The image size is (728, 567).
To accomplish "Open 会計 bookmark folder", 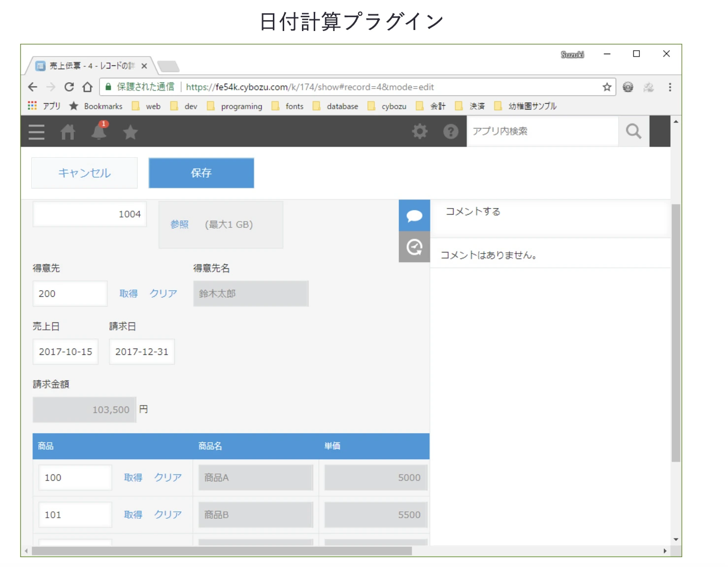I will pos(431,106).
